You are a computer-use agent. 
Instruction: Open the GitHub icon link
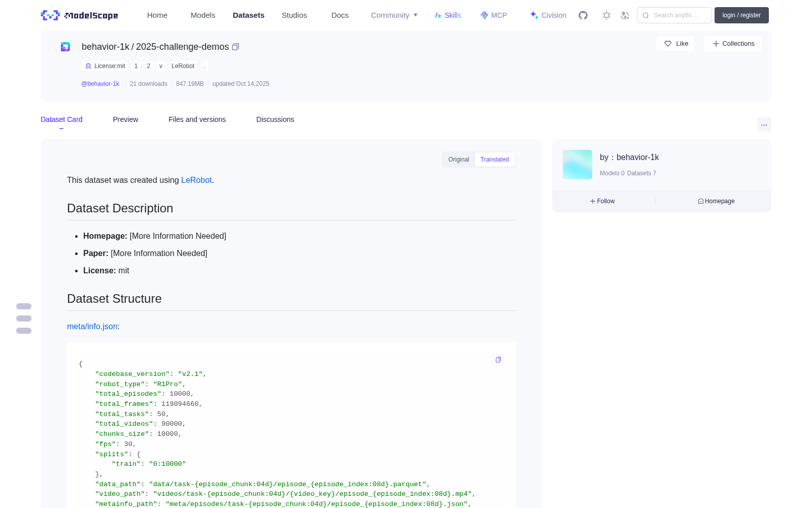[583, 15]
